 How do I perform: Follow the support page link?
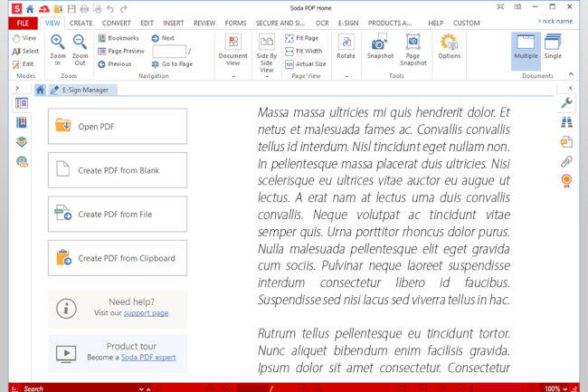tap(146, 312)
